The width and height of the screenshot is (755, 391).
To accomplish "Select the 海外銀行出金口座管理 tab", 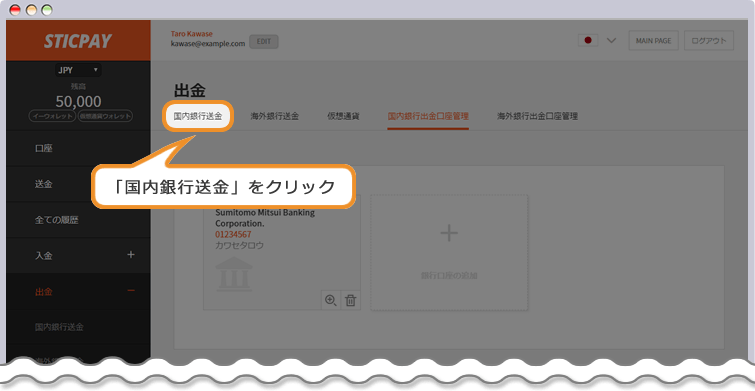I will (x=537, y=116).
